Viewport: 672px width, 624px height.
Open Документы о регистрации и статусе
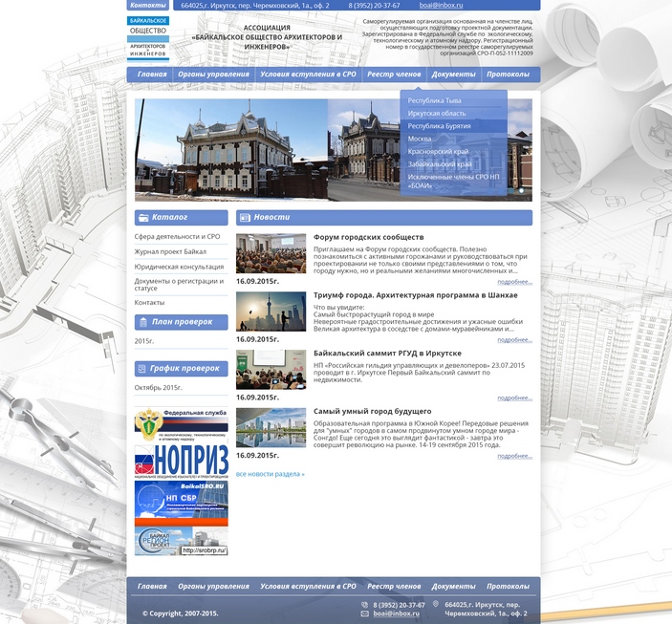pyautogui.click(x=179, y=285)
